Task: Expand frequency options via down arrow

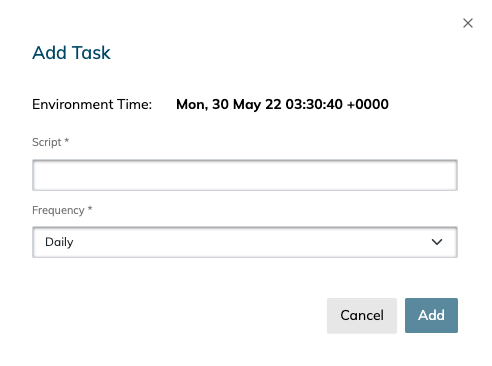Action: (437, 242)
